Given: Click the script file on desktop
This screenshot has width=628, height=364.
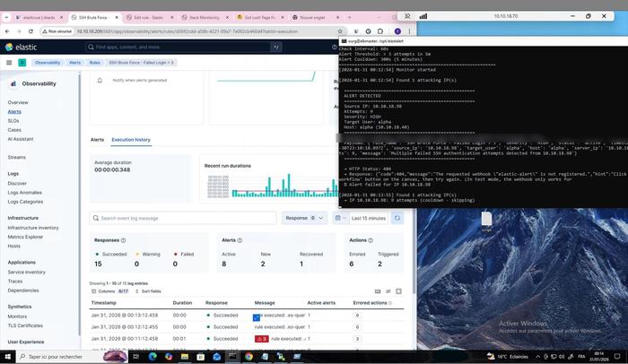Looking at the screenshot, I should click(x=486, y=221).
